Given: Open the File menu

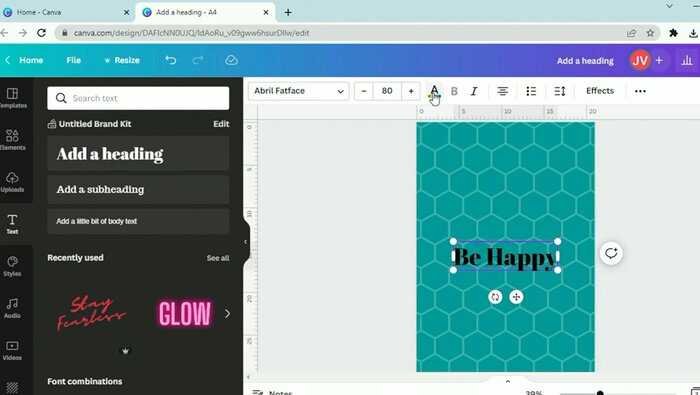Looking at the screenshot, I should click(x=73, y=60).
